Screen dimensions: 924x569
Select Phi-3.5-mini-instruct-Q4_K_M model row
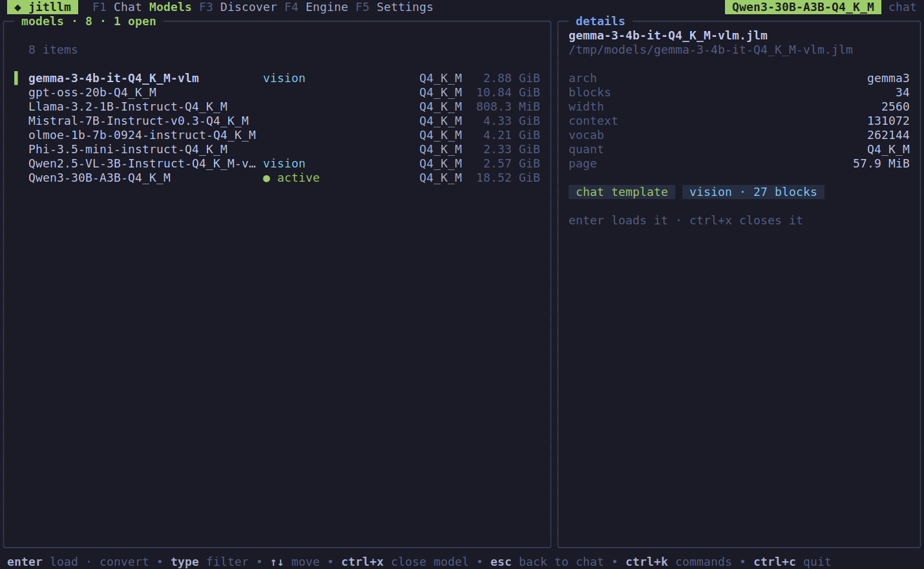[277, 149]
